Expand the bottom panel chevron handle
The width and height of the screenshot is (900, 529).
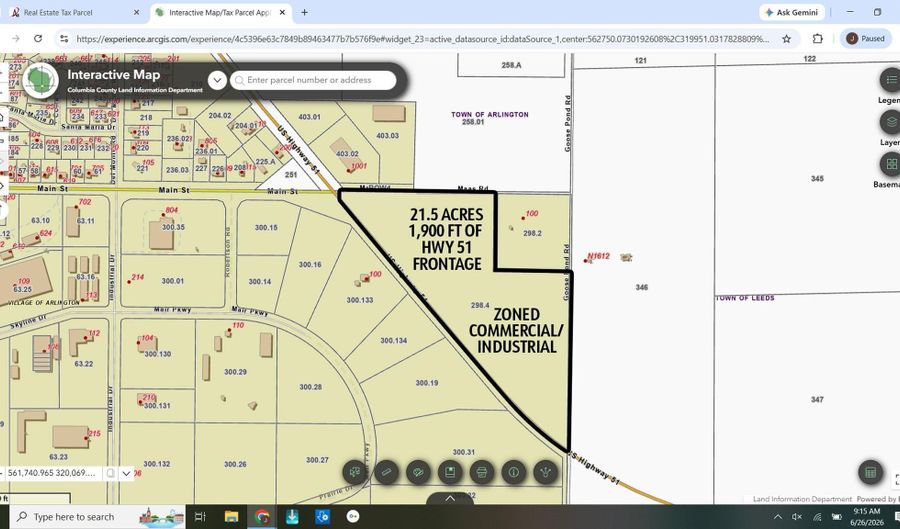pos(450,499)
